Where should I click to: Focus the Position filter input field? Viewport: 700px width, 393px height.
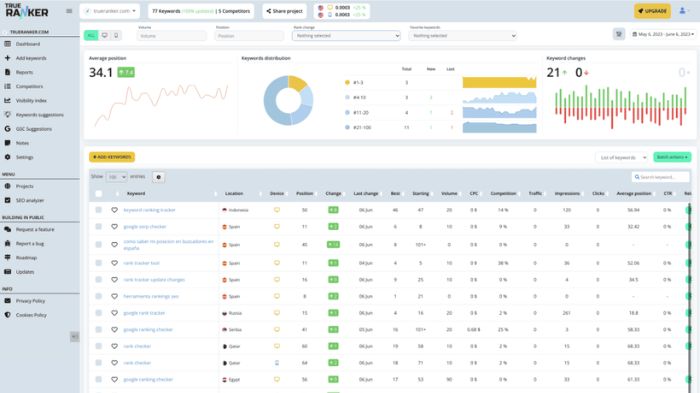click(x=249, y=36)
